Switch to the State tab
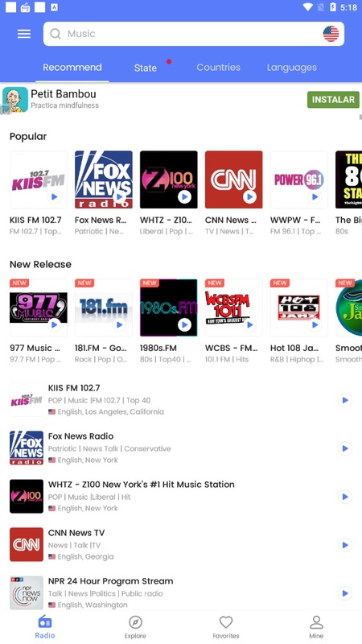This screenshot has height=644, width=362. (146, 68)
